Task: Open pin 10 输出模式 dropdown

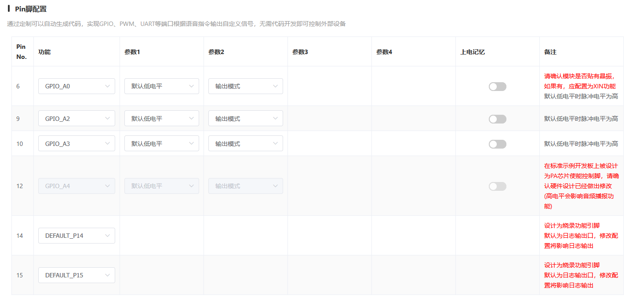Action: [245, 144]
